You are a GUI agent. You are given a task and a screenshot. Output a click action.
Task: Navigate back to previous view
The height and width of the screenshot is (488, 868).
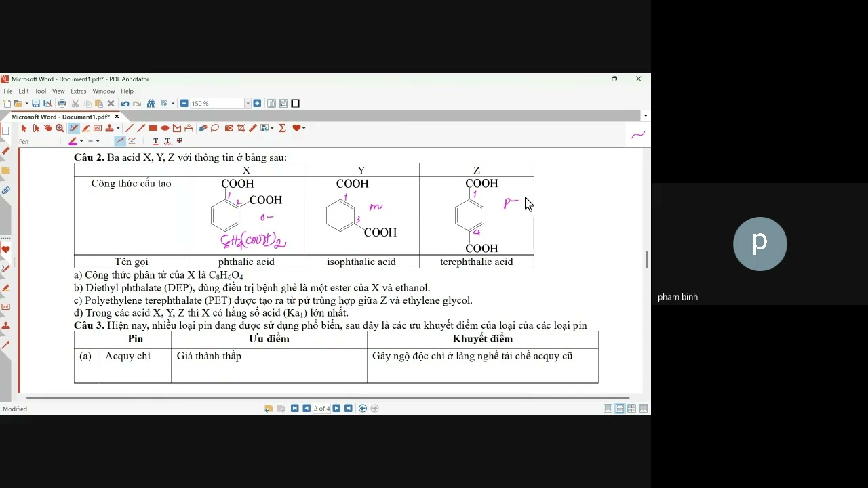pyautogui.click(x=363, y=408)
